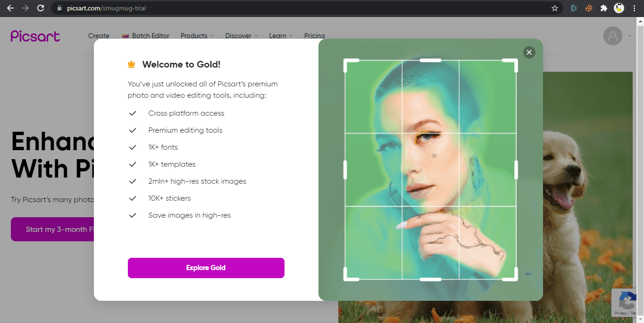Reload the page with the refresh icon

point(41,8)
